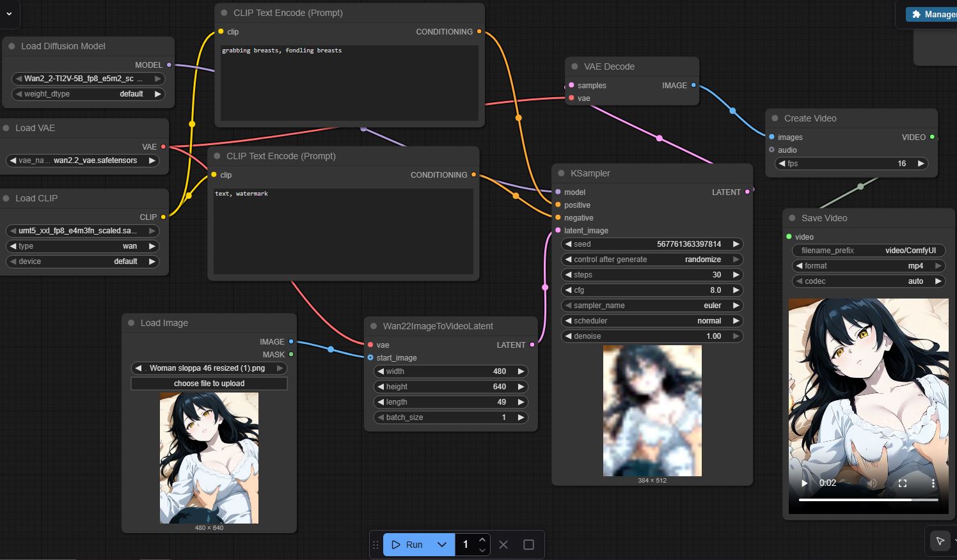Collapse the Create Video node
The height and width of the screenshot is (560, 957).
pyautogui.click(x=775, y=118)
